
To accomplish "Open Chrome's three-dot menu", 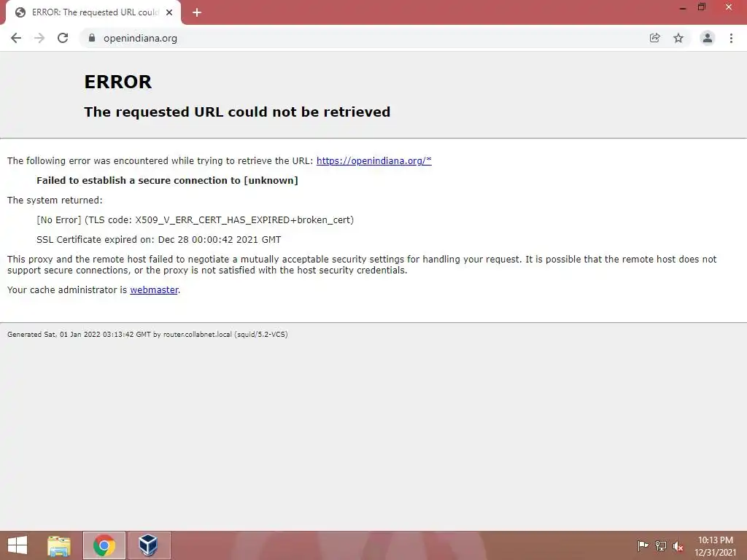I will point(731,38).
